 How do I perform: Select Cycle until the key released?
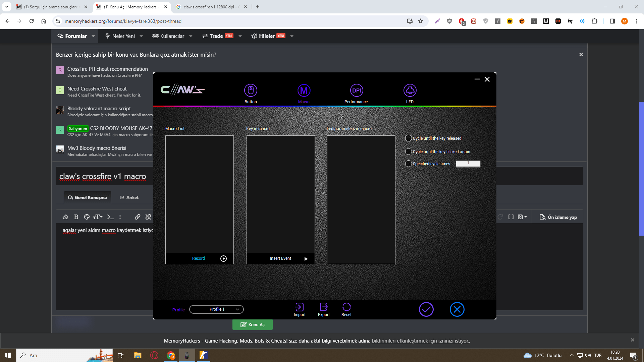[x=408, y=138]
